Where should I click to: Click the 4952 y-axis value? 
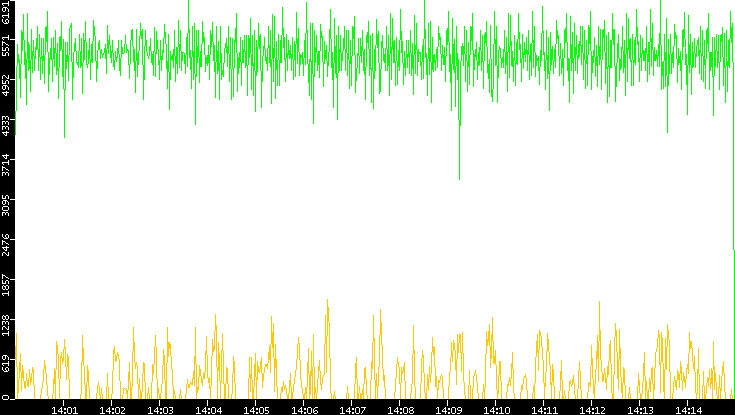6,85
